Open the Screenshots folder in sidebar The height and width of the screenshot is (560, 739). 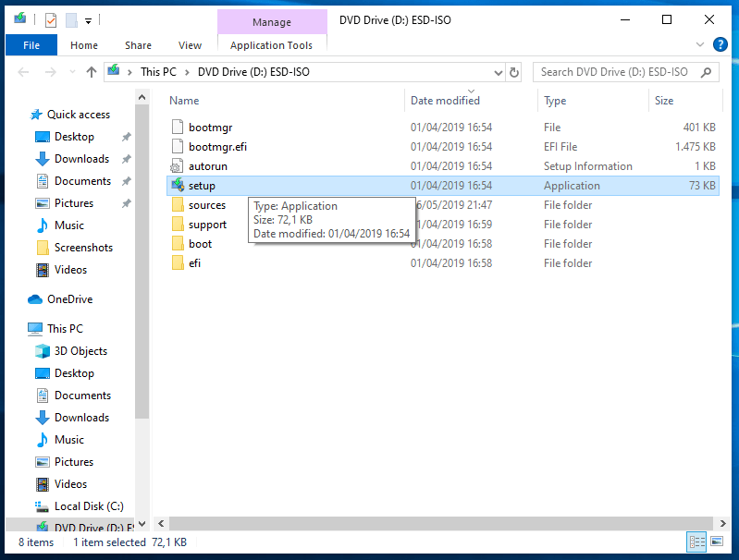tap(83, 248)
